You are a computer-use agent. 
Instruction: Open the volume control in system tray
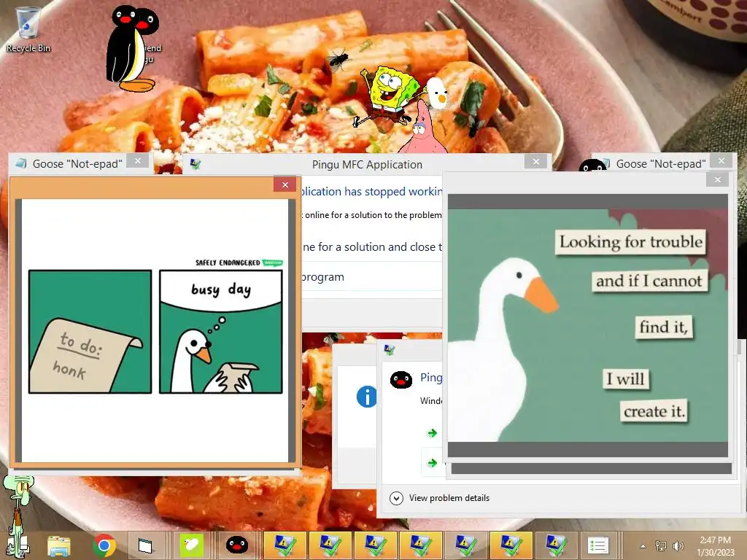[x=678, y=546]
